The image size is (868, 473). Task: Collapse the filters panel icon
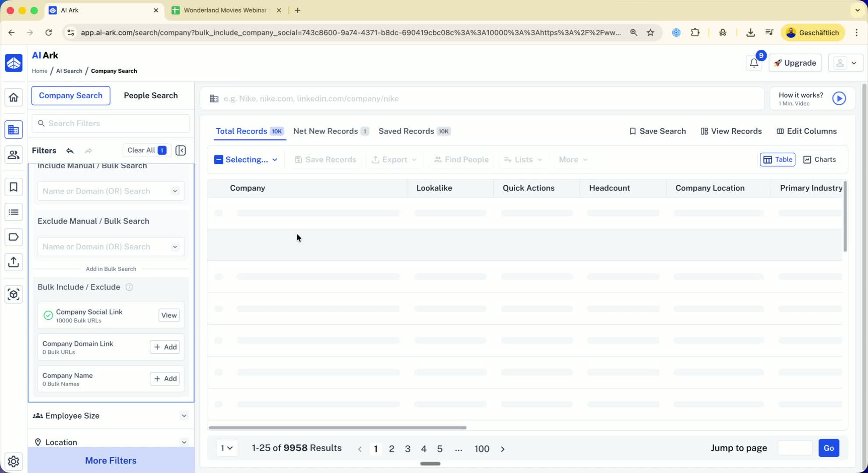click(180, 151)
